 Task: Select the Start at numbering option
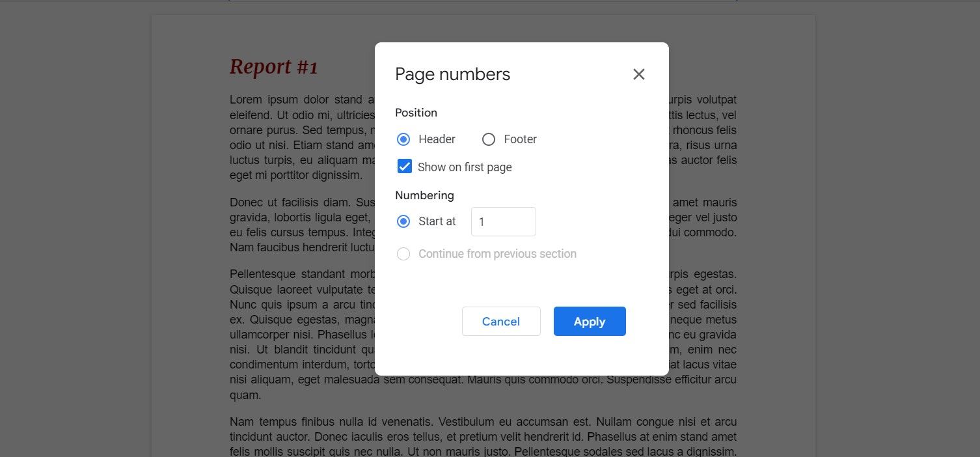(403, 221)
